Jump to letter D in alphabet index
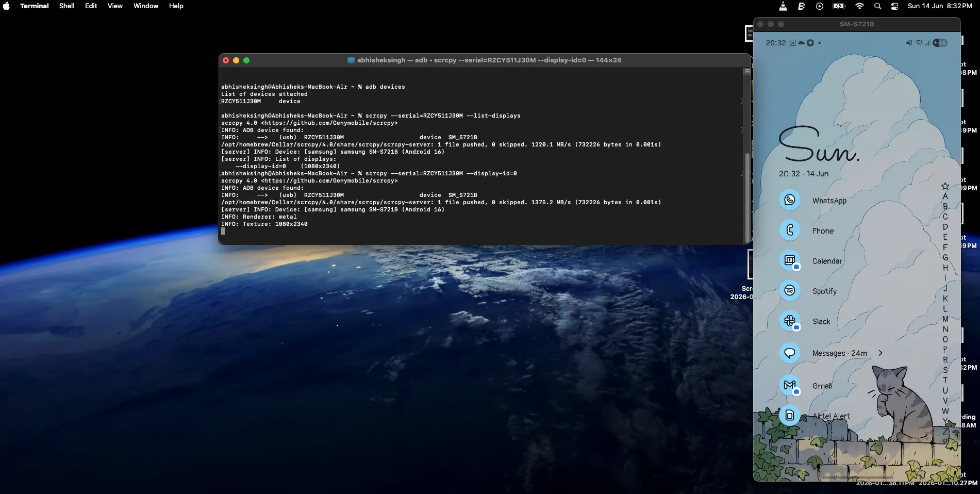Image resolution: width=980 pixels, height=494 pixels. pos(945,227)
